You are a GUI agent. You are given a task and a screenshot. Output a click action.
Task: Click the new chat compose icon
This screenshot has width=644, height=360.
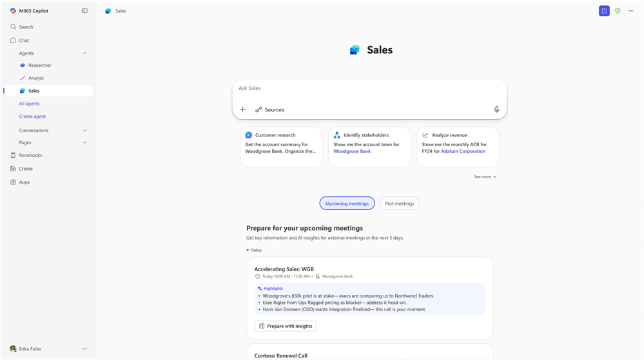604,11
